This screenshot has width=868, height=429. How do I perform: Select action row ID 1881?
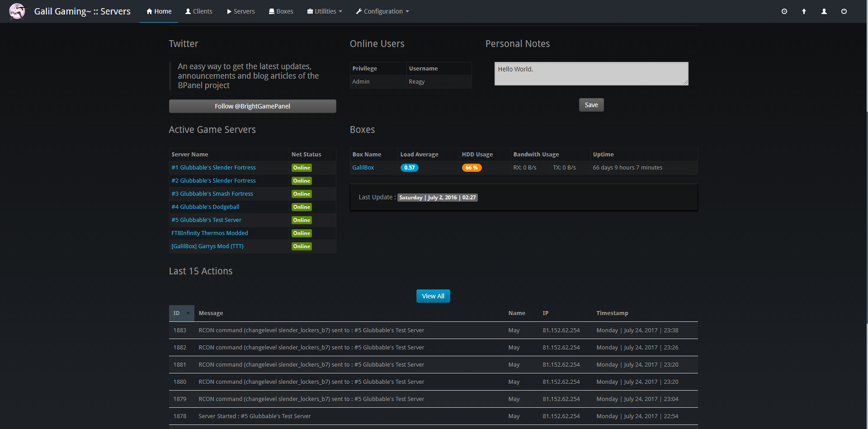434,365
